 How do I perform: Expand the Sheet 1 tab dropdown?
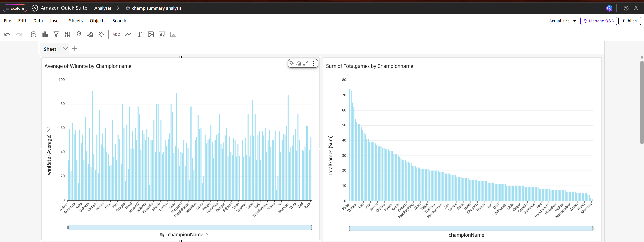tap(65, 49)
